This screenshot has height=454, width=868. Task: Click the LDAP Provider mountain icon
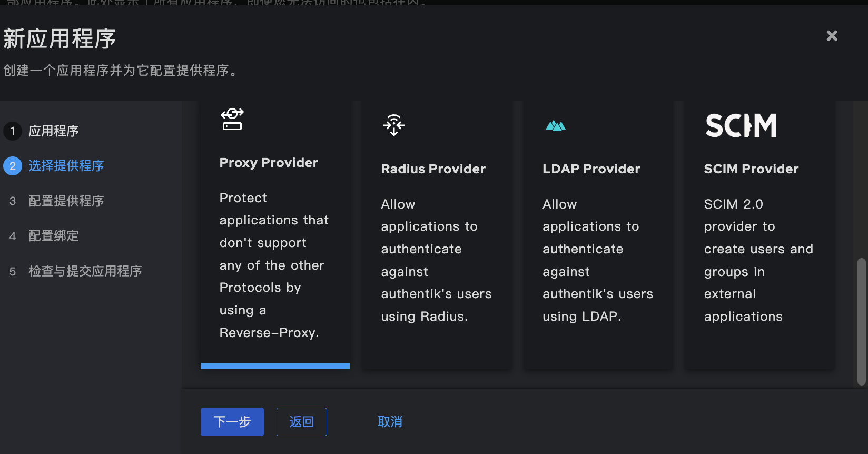click(556, 126)
